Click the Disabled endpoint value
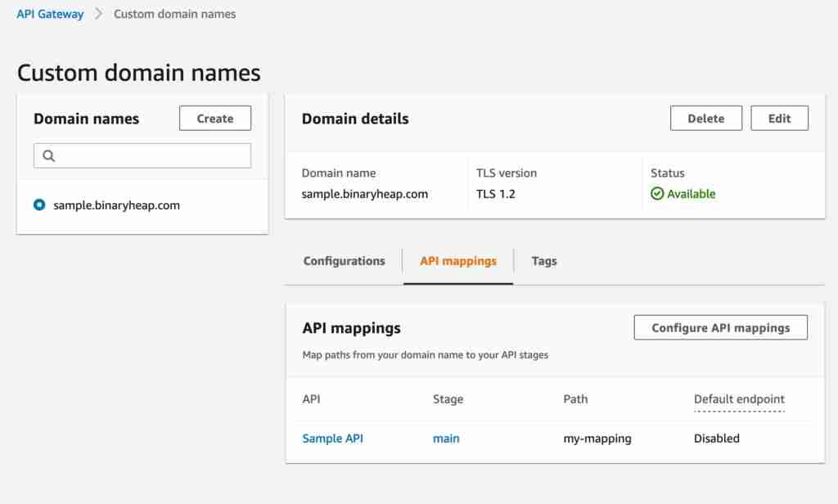The image size is (838, 504). [716, 438]
